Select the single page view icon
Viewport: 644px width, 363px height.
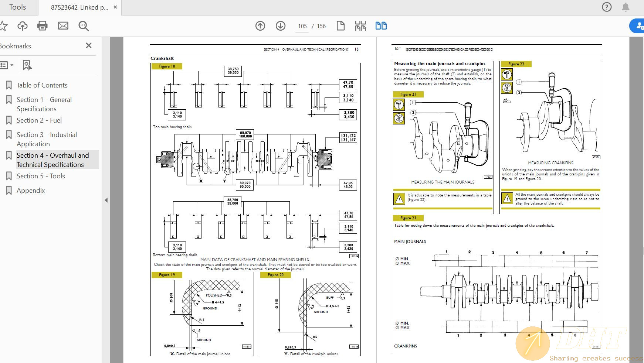(340, 26)
